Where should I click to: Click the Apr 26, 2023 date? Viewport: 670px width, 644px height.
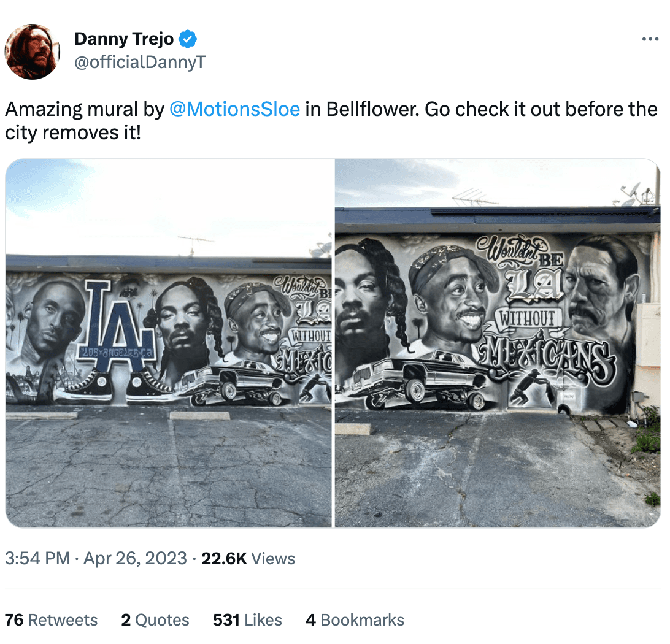click(135, 558)
